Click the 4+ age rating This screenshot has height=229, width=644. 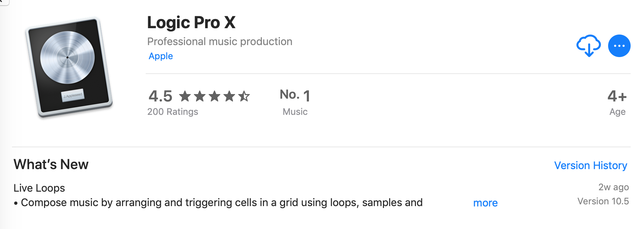click(617, 96)
